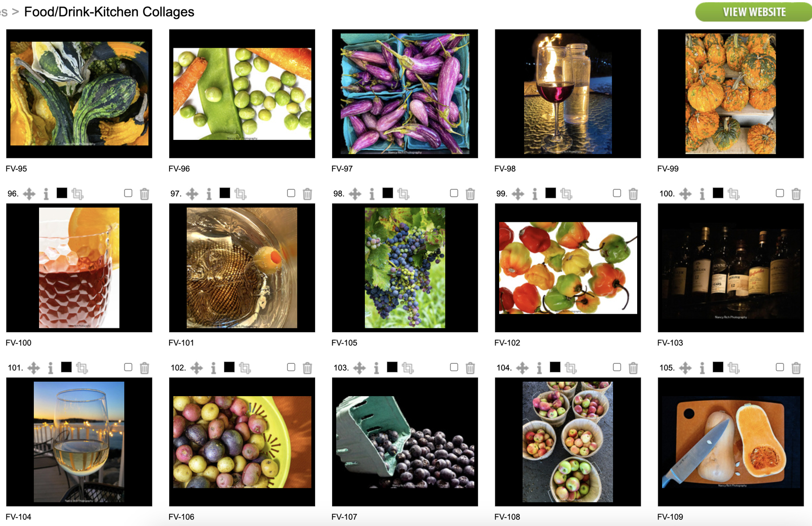
Task: Check the selection box for image 103
Action: coord(454,367)
